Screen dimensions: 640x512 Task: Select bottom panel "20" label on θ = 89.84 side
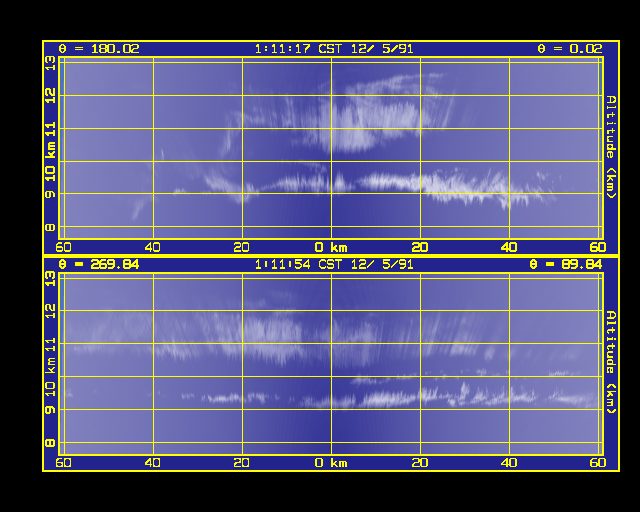[420, 463]
